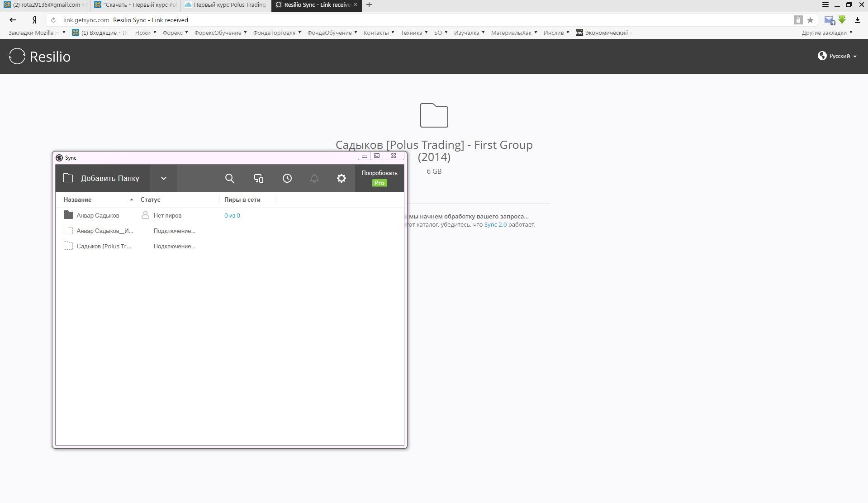Expand the arrow next to Добавить Папку

[x=164, y=178]
